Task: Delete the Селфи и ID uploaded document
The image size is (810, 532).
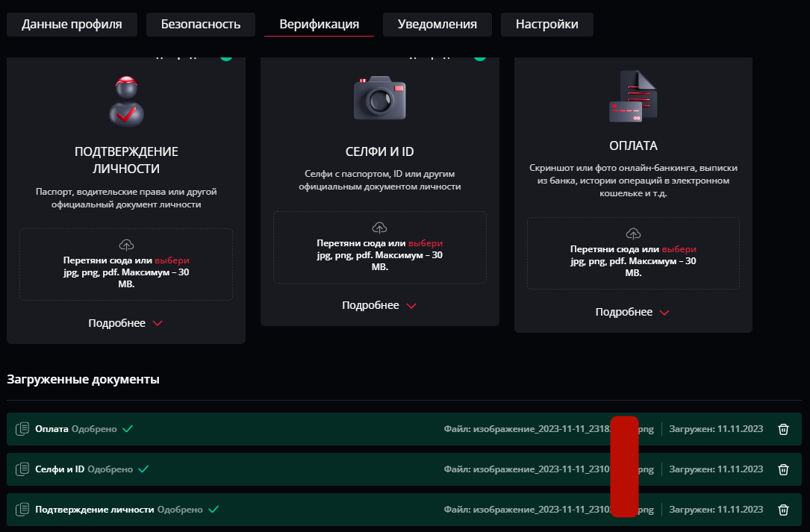Action: point(783,469)
